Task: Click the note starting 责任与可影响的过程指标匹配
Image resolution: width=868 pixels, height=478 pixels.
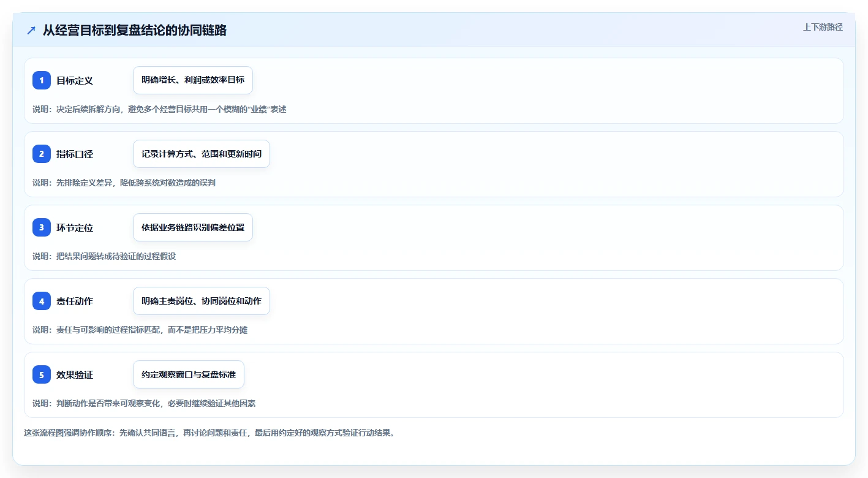Action: (x=140, y=330)
